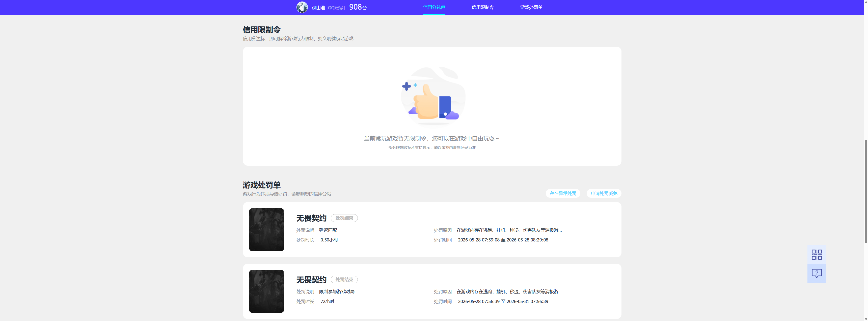The image size is (868, 321).
Task: Click truncated penalty reason of 延迟匹配 record
Action: (509, 230)
